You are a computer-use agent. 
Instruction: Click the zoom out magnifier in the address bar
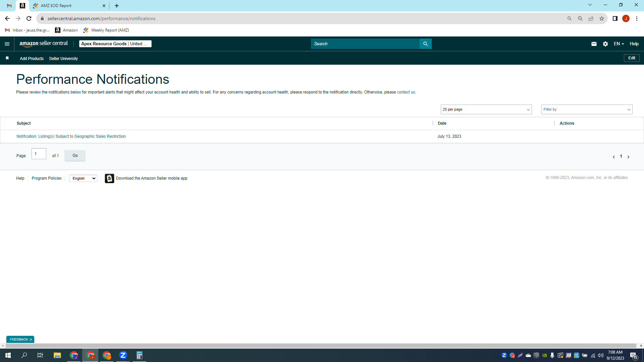tap(580, 18)
